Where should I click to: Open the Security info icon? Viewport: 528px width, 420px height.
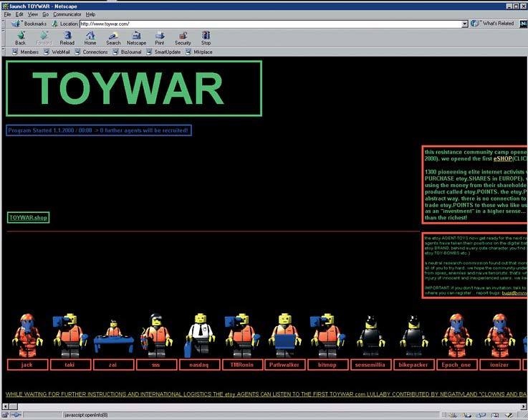[x=183, y=37]
